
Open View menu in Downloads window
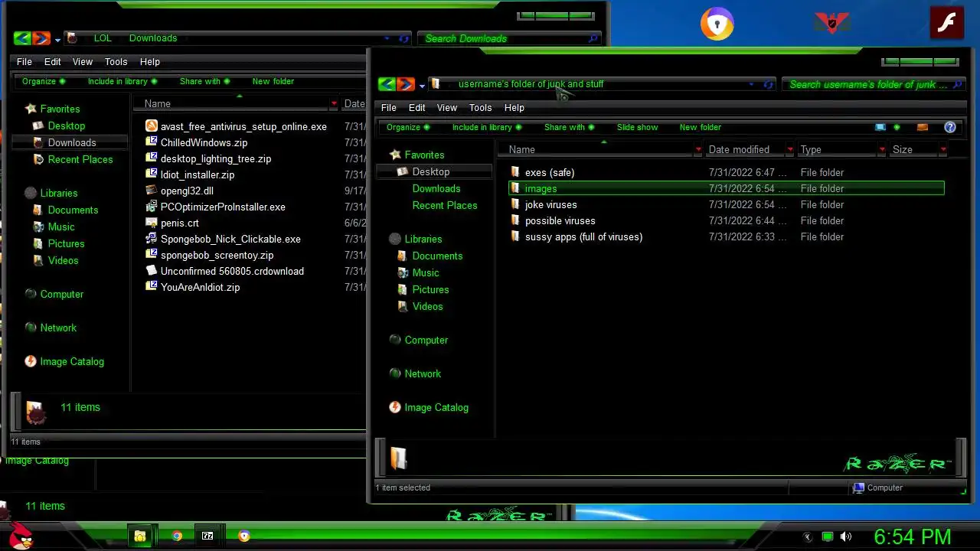82,62
